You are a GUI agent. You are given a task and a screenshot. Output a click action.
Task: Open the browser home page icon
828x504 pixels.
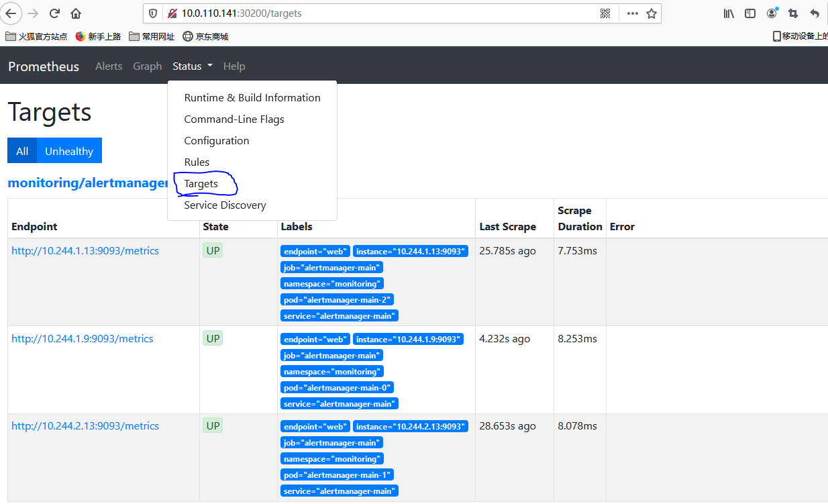click(76, 13)
